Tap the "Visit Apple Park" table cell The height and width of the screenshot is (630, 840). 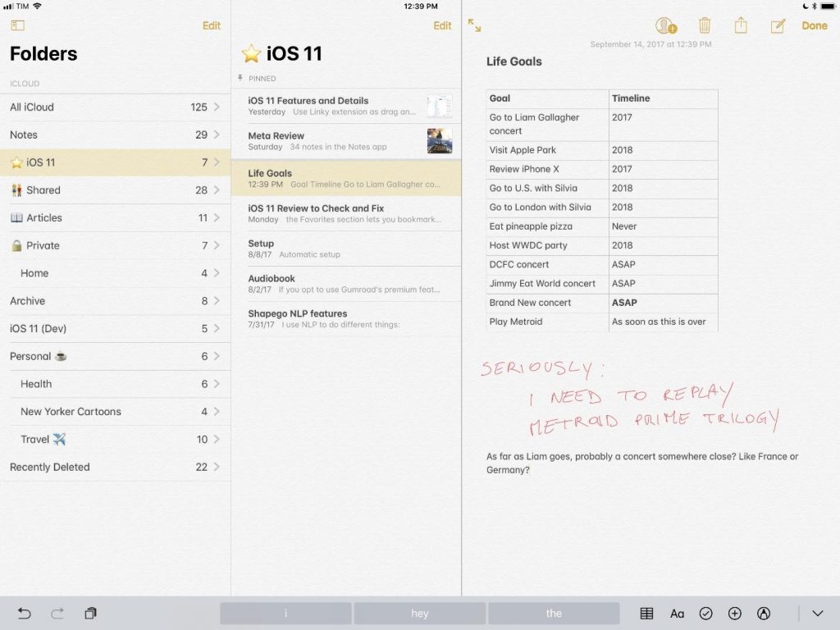[547, 151]
